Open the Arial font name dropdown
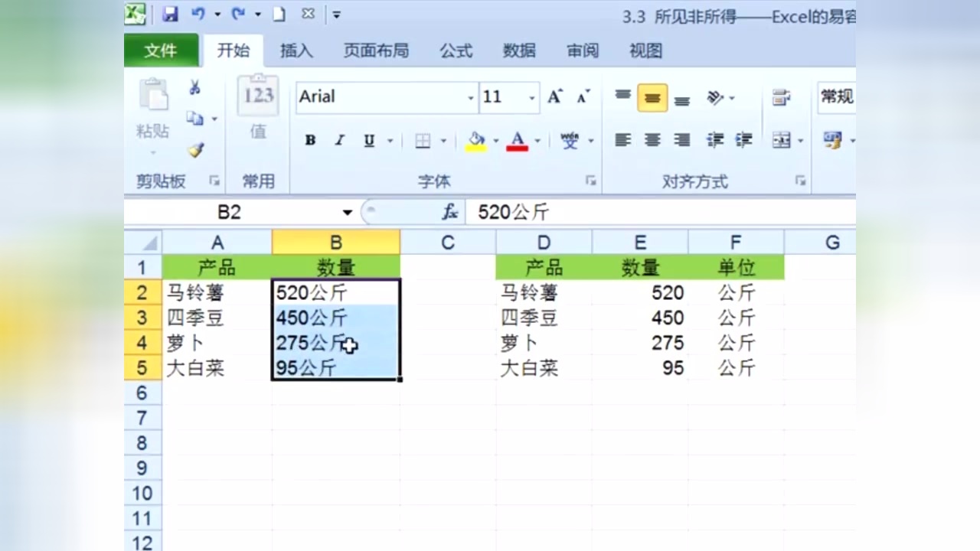This screenshot has width=980, height=551. [x=471, y=98]
